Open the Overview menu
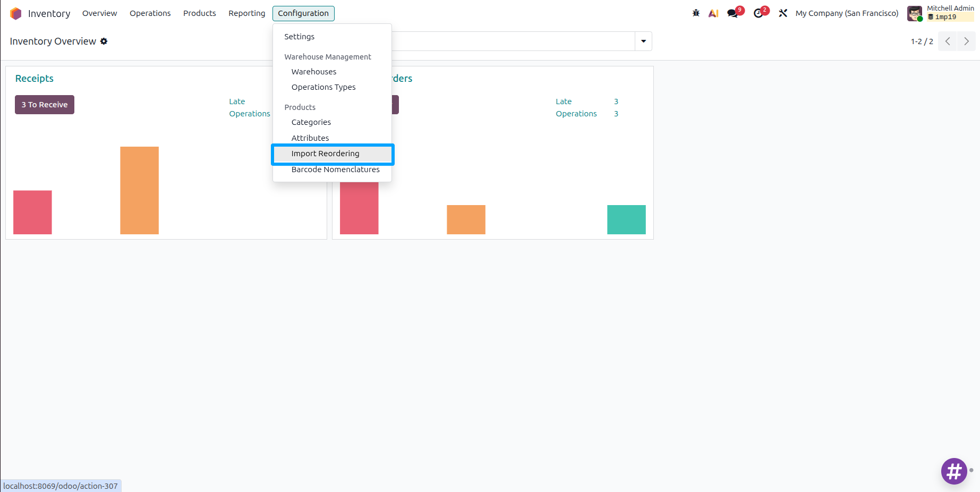Screen dimensions: 980x492 coord(99,13)
